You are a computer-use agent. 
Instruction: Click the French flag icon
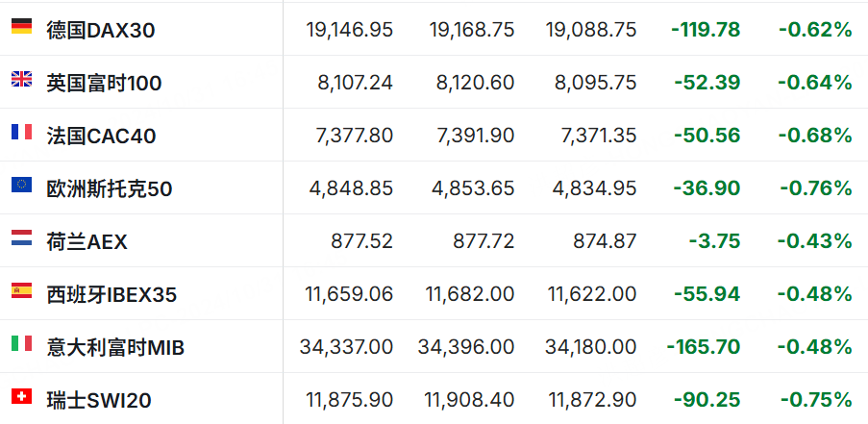(x=21, y=132)
